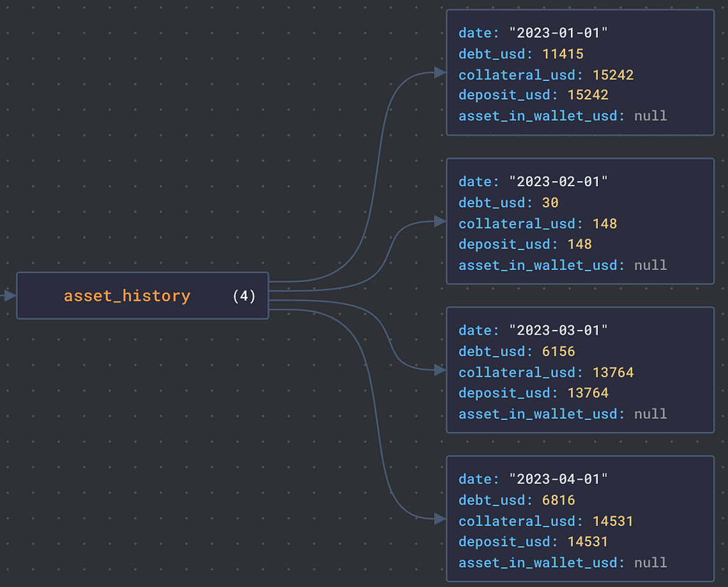This screenshot has width=728, height=587.
Task: Click debt_usd value 30
Action: (x=550, y=203)
